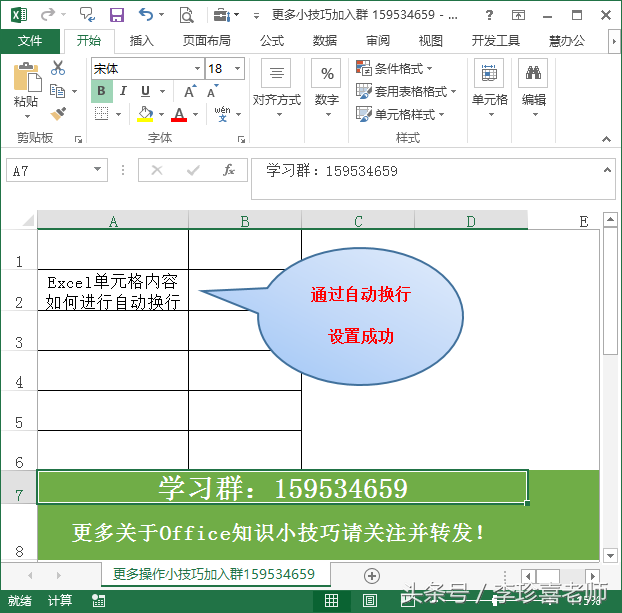This screenshot has height=613, width=622.
Task: Expand the font color dropdown arrow
Action: (x=196, y=115)
